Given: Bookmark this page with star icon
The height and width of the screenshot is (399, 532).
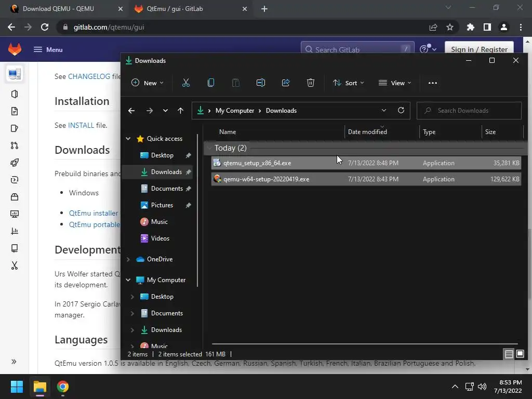Looking at the screenshot, I should point(450,27).
